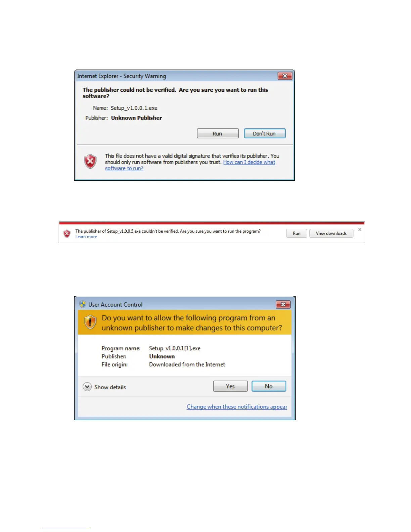Click the red shield warning icon in Security Warning
This screenshot has width=411, height=532.
[x=90, y=162]
